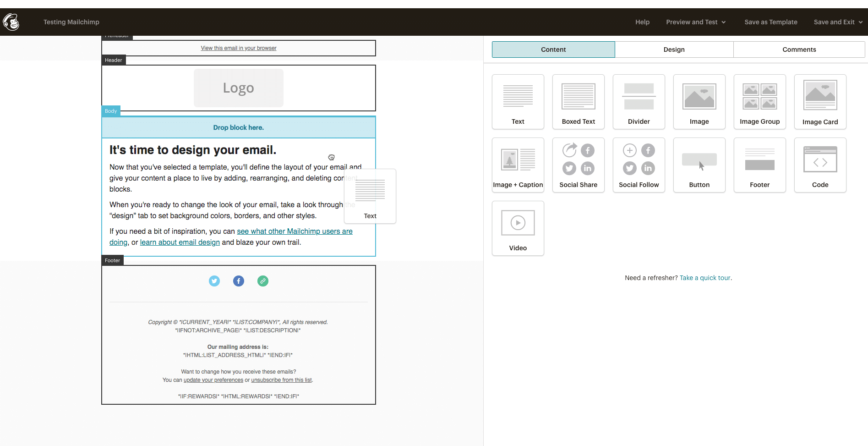Screen dimensions: 868x446
Task: Select the Image Card block
Action: [820, 101]
